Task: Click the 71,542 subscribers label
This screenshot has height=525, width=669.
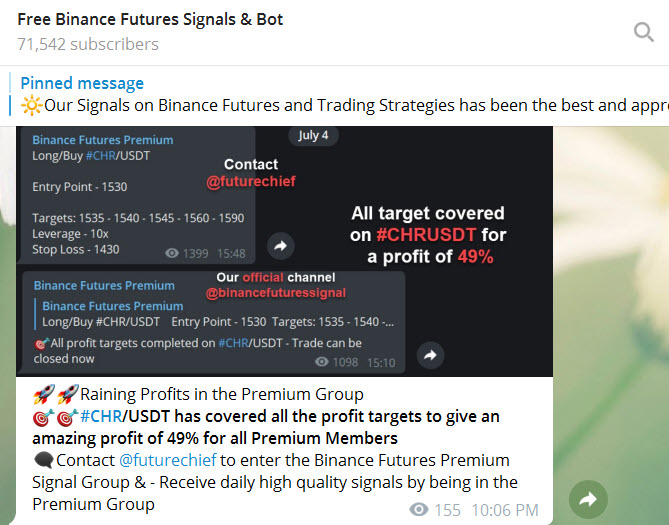Action: tap(88, 44)
